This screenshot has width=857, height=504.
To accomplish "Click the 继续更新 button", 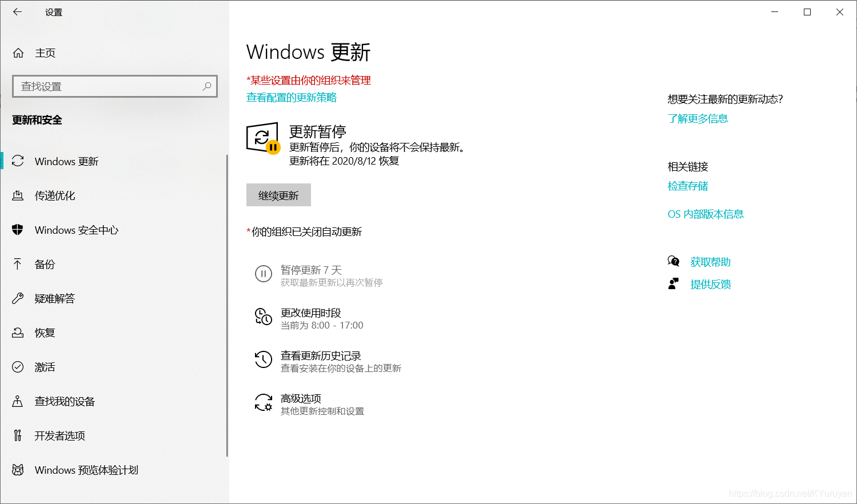I will [x=278, y=195].
